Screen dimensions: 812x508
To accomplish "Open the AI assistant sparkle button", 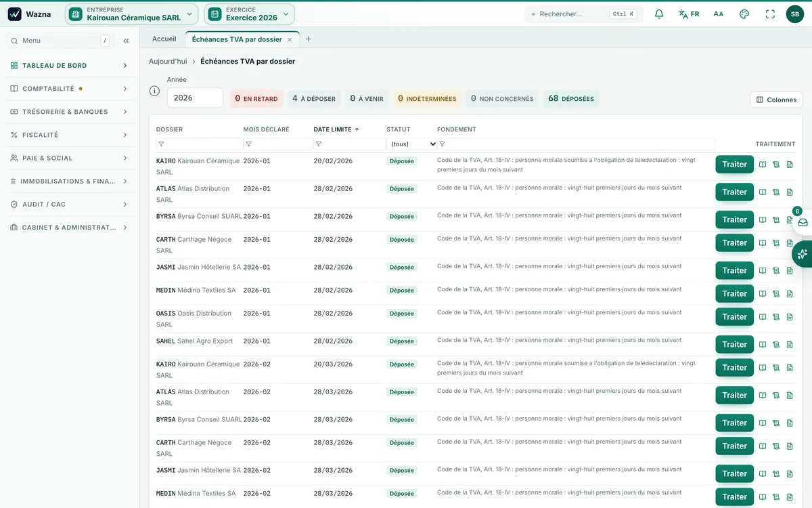I will (803, 254).
